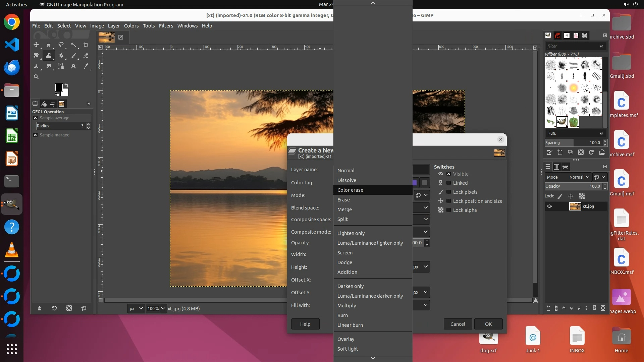Hide the xt.jpg layer eye icon
Viewport: 644px width, 362px height.
549,206
